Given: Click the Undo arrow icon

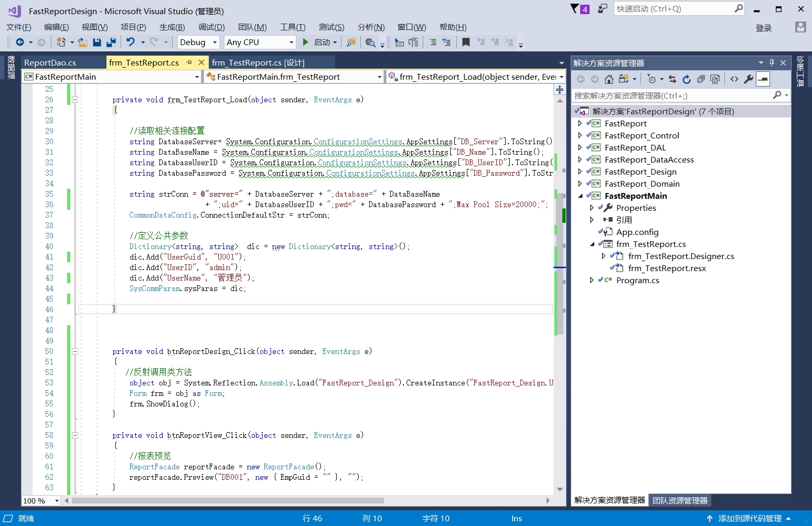Looking at the screenshot, I should [131, 42].
